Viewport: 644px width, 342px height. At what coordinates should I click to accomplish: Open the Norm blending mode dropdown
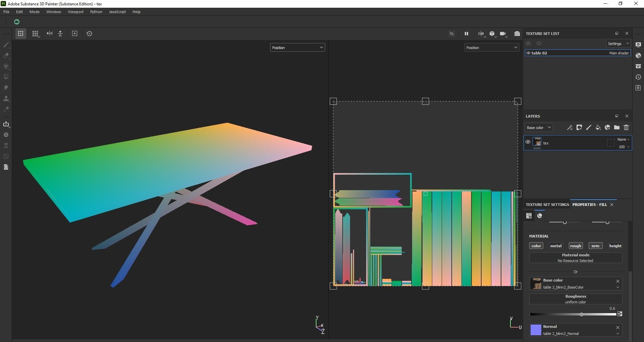pos(623,139)
